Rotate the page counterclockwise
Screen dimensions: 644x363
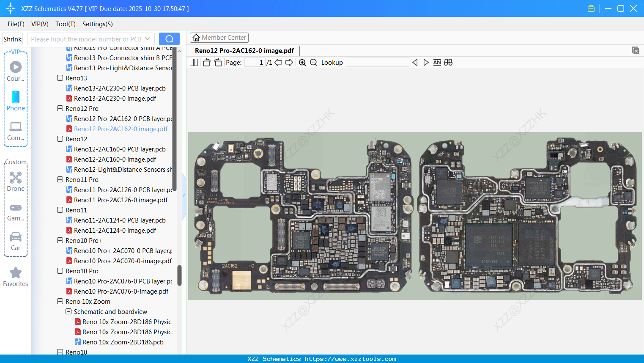(206, 63)
